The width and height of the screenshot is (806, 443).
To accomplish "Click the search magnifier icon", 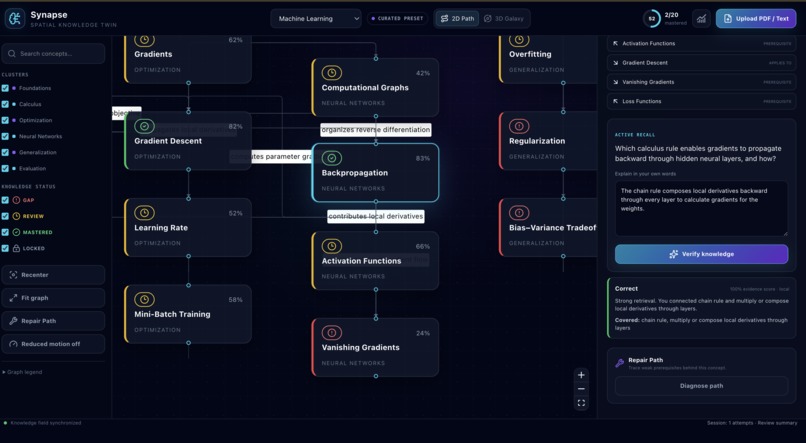I will tap(11, 53).
